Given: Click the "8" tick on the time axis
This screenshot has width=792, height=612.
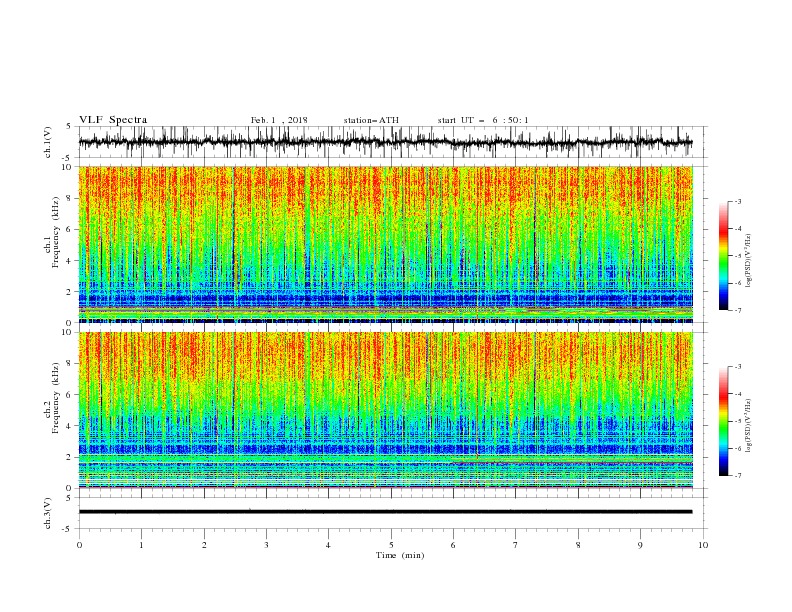Looking at the screenshot, I should tap(578, 545).
